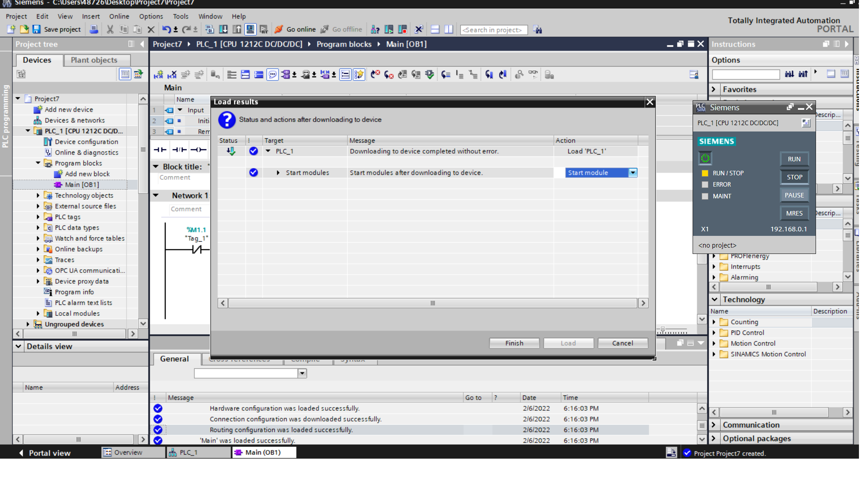Toggle favorites display in editor

pos(359,75)
